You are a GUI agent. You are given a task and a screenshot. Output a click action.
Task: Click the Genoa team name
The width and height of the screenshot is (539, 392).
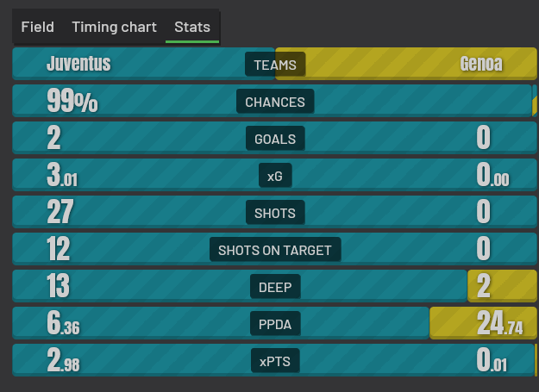click(x=481, y=64)
